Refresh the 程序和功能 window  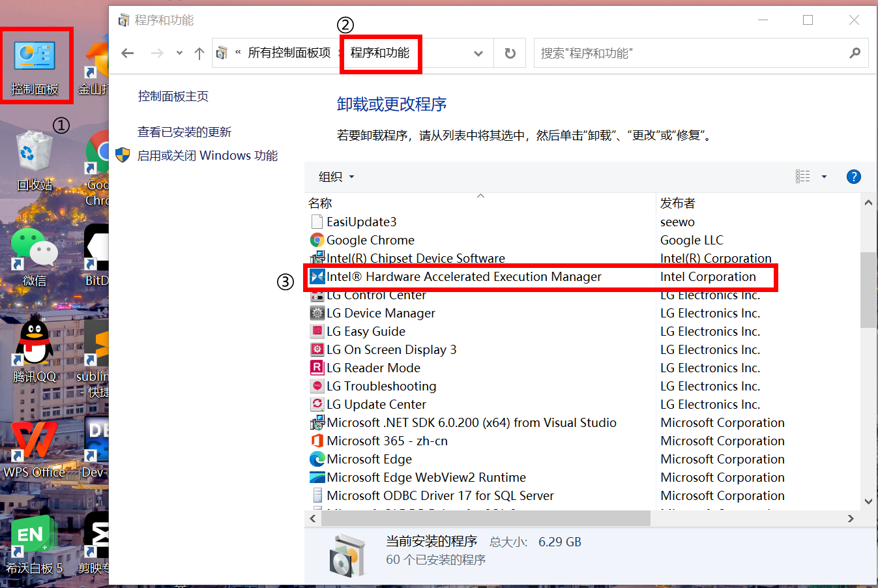[x=510, y=53]
